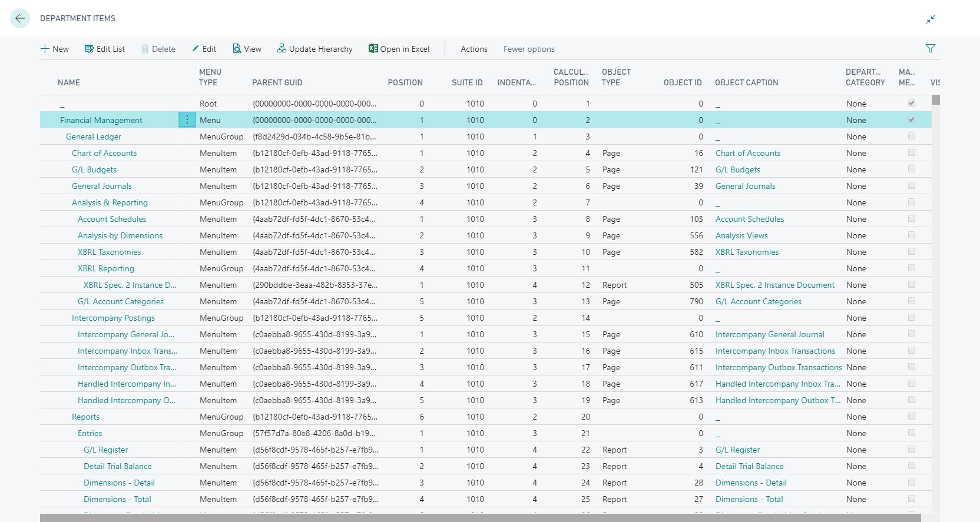Sort by the Name column header
The width and height of the screenshot is (980, 522).
(x=69, y=82)
